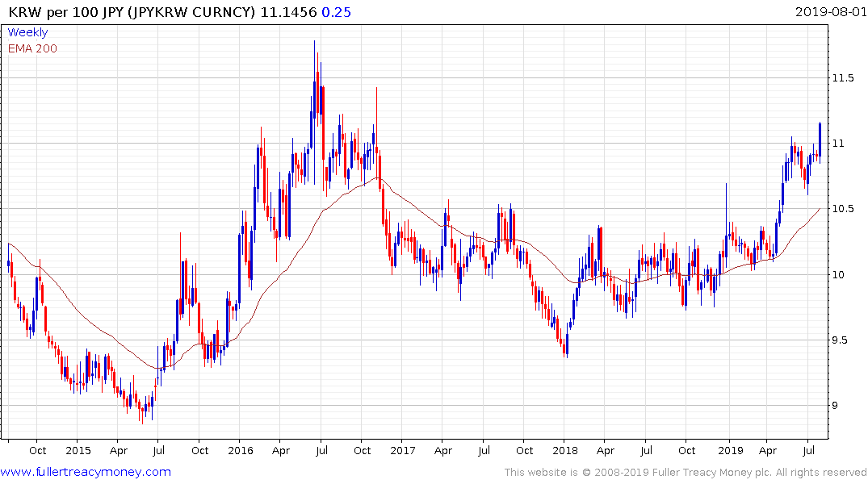This screenshot has height=484, width=868.
Task: Click the 9 price axis label
Action: (835, 406)
